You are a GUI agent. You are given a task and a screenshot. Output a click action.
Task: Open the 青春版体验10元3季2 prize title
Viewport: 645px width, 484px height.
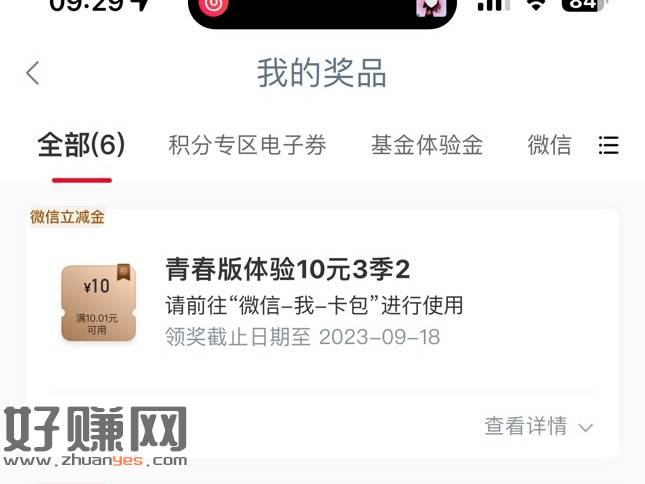coord(288,270)
